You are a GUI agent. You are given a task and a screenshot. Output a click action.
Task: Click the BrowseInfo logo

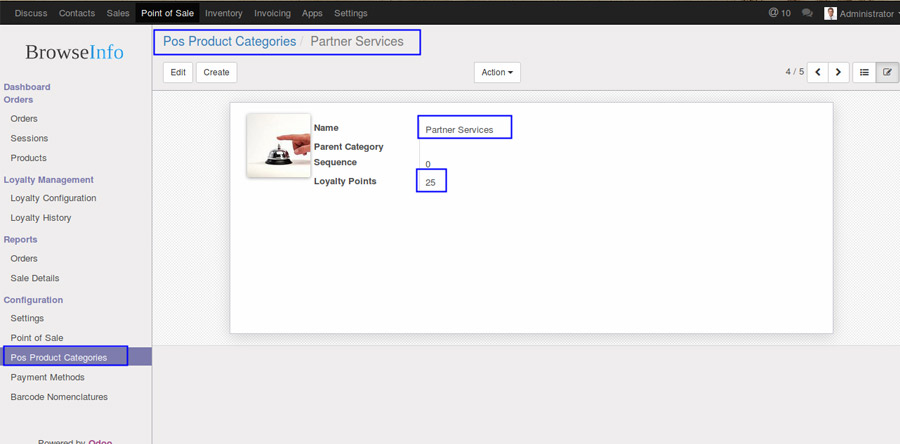coord(75,52)
